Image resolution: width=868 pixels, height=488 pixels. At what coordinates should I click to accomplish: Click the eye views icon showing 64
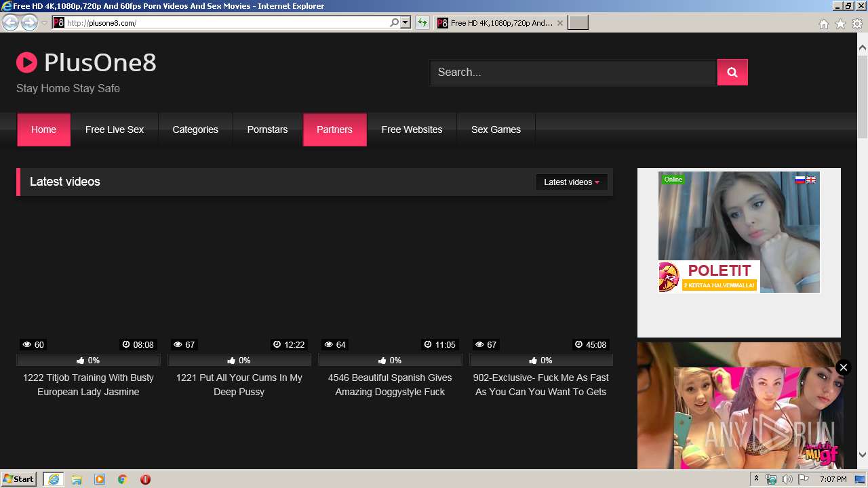[x=329, y=345]
